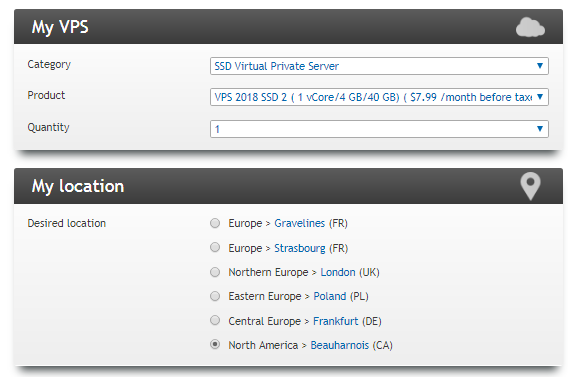Click the Desired location label

(67, 223)
